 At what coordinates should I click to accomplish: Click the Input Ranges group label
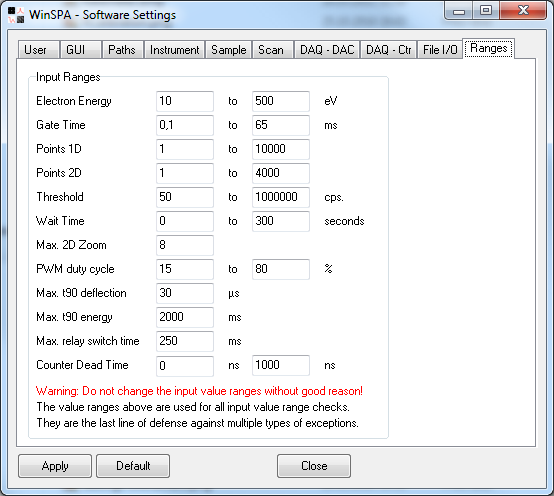click(68, 77)
